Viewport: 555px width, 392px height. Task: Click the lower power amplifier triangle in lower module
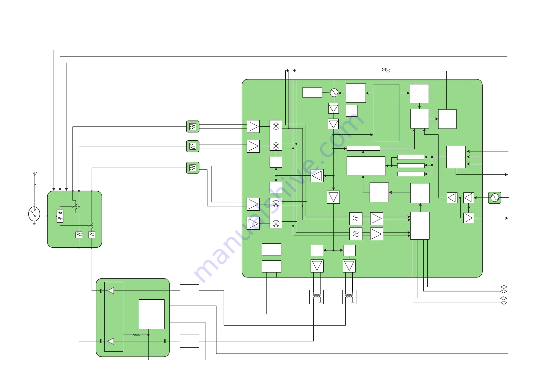pos(111,341)
